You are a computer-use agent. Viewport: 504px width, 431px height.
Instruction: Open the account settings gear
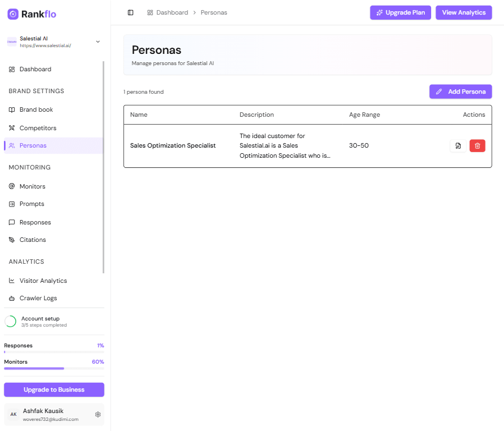(98, 414)
